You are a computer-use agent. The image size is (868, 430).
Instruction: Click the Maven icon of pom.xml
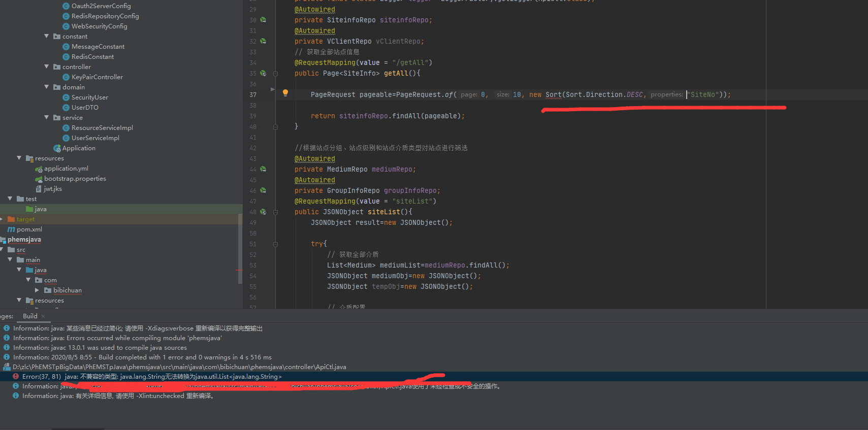click(11, 229)
